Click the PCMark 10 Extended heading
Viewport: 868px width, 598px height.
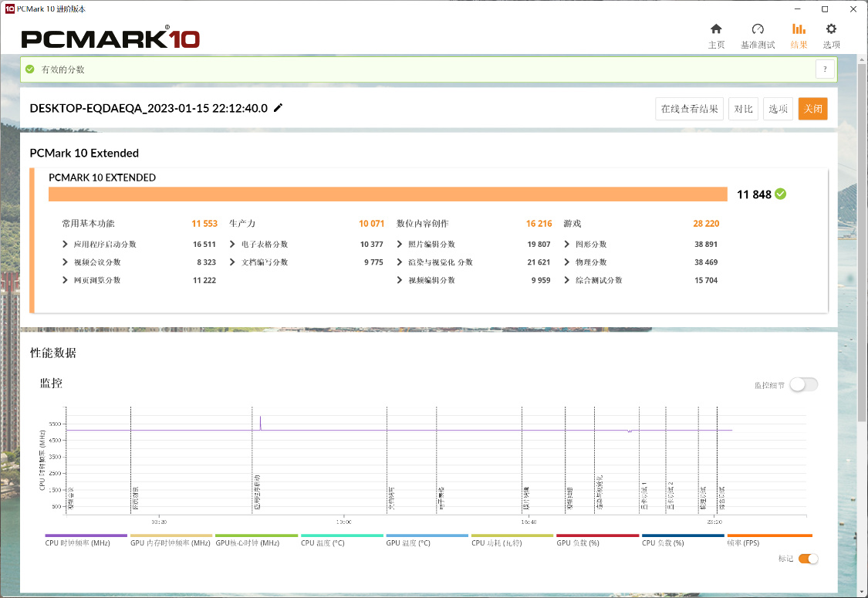(x=84, y=153)
